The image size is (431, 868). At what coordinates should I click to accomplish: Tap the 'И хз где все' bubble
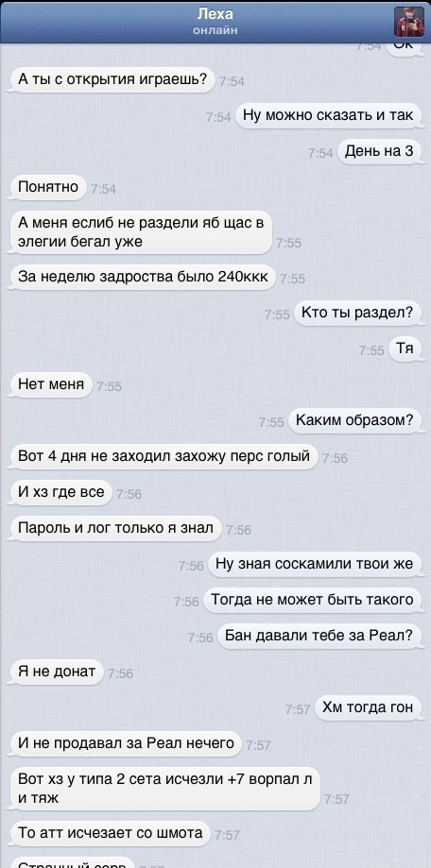[x=60, y=492]
